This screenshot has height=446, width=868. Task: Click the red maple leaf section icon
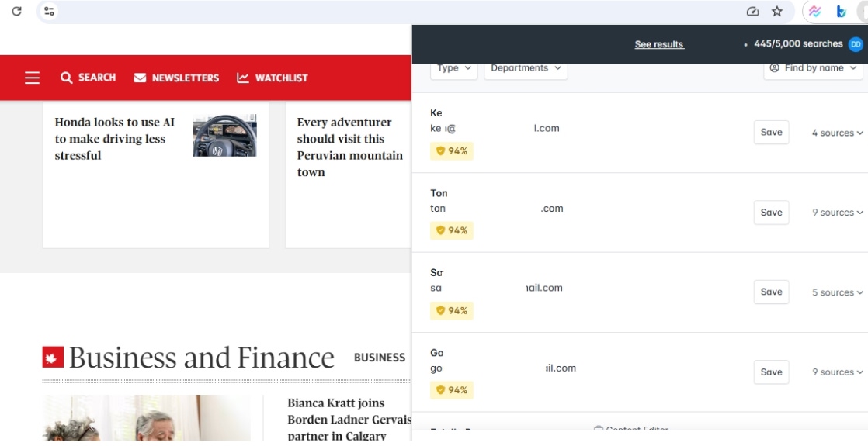[53, 358]
